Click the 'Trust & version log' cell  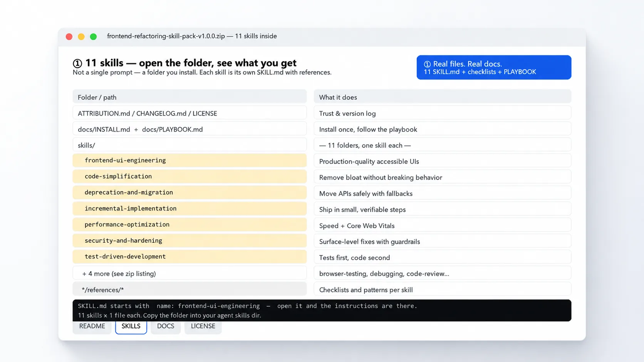[443, 113]
